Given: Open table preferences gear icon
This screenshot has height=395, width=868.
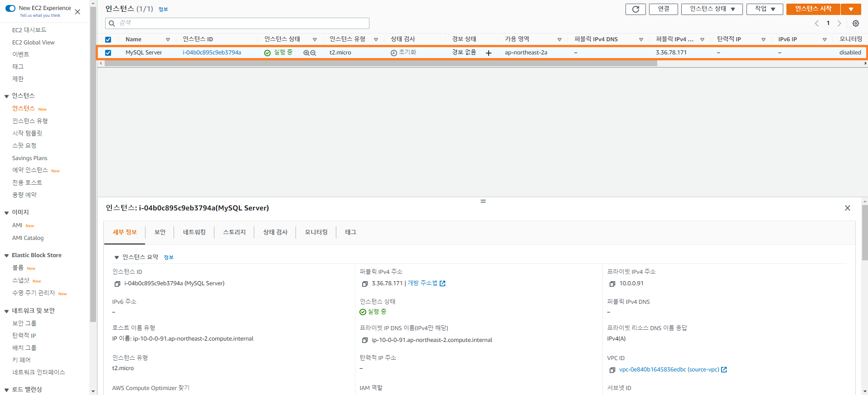Looking at the screenshot, I should [856, 24].
